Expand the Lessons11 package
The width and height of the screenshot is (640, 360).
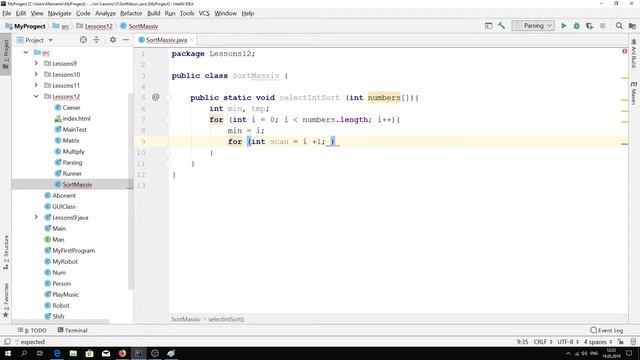click(x=36, y=85)
